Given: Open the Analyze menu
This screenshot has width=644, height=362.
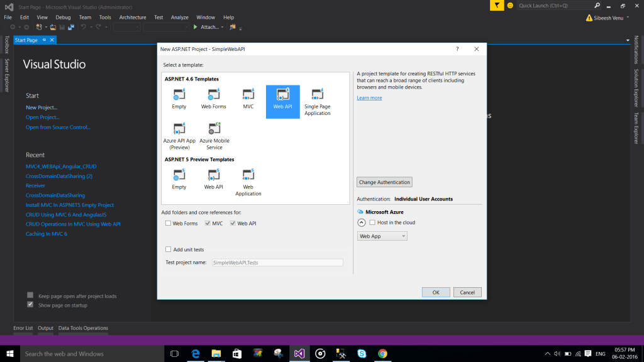Looking at the screenshot, I should pyautogui.click(x=180, y=18).
